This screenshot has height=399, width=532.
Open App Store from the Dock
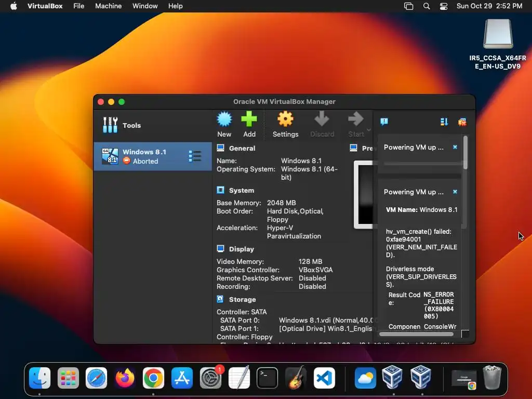[182, 378]
